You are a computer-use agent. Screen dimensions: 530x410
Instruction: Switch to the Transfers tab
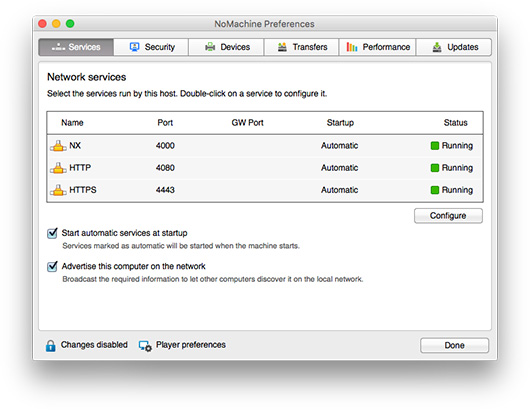(302, 47)
